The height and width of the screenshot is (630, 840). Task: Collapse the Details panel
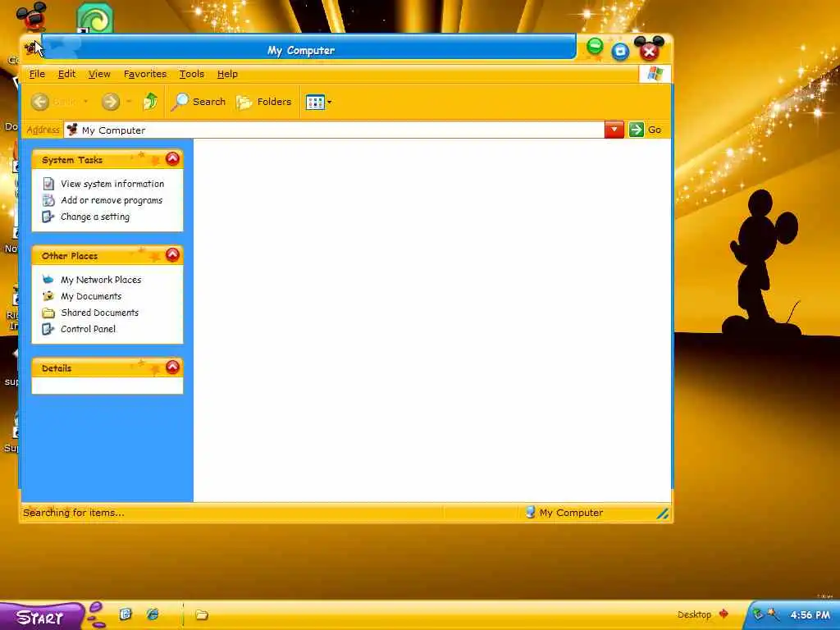click(x=172, y=367)
